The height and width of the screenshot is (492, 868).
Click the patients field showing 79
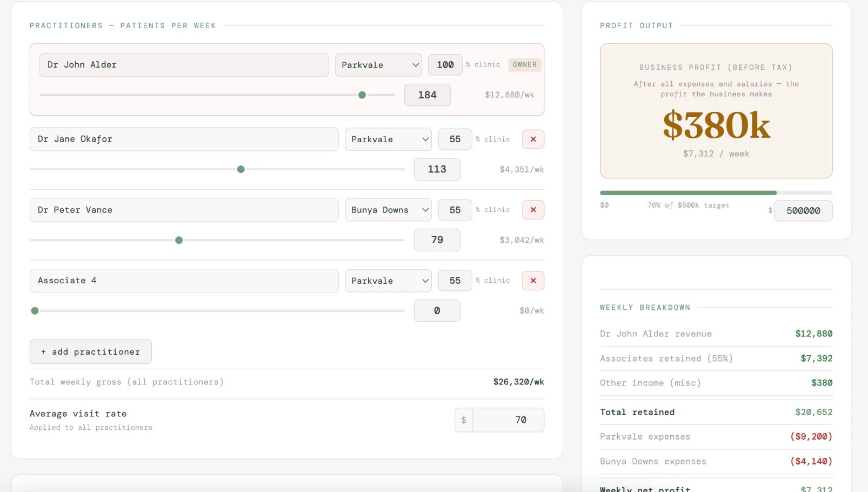click(x=437, y=240)
